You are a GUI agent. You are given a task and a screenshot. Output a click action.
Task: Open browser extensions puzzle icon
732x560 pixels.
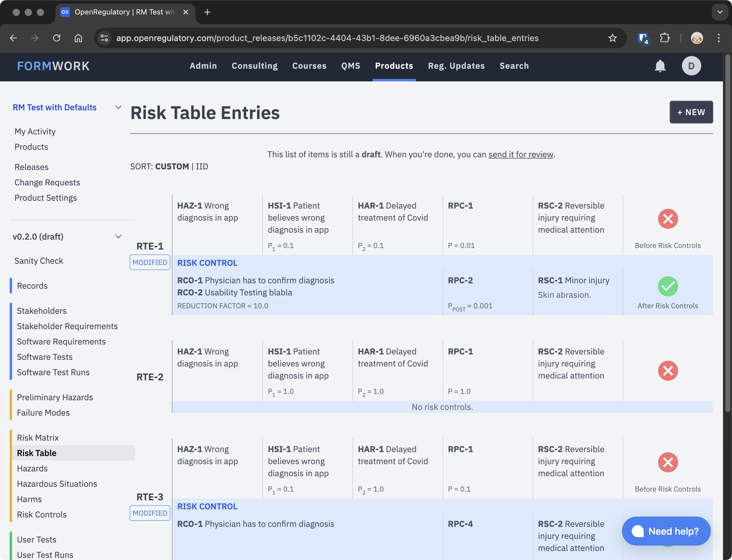[x=664, y=38]
